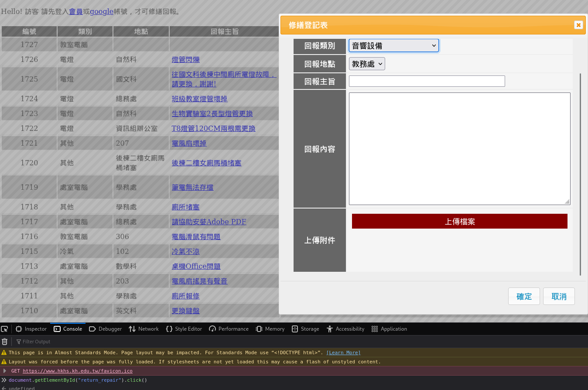588x390 pixels.
Task: Open the Style Editor tab
Action: point(184,329)
